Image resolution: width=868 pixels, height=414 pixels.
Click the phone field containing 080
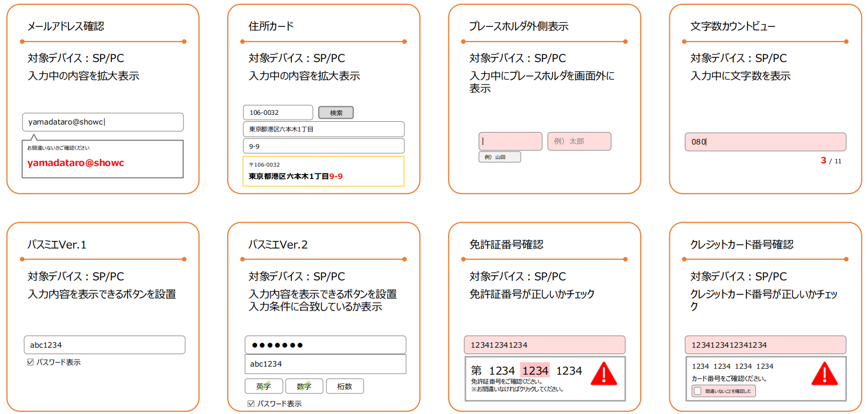pyautogui.click(x=765, y=142)
